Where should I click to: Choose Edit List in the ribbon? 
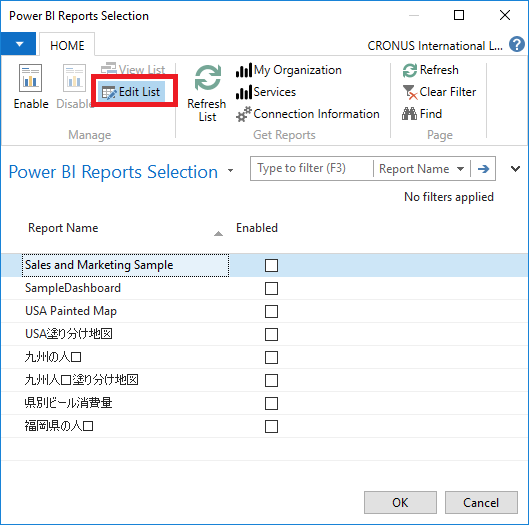pos(133,92)
